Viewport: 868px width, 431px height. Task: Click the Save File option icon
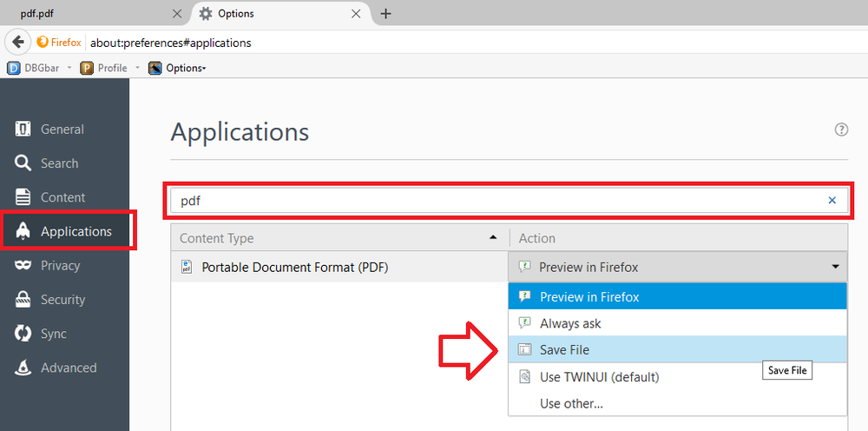coord(523,349)
